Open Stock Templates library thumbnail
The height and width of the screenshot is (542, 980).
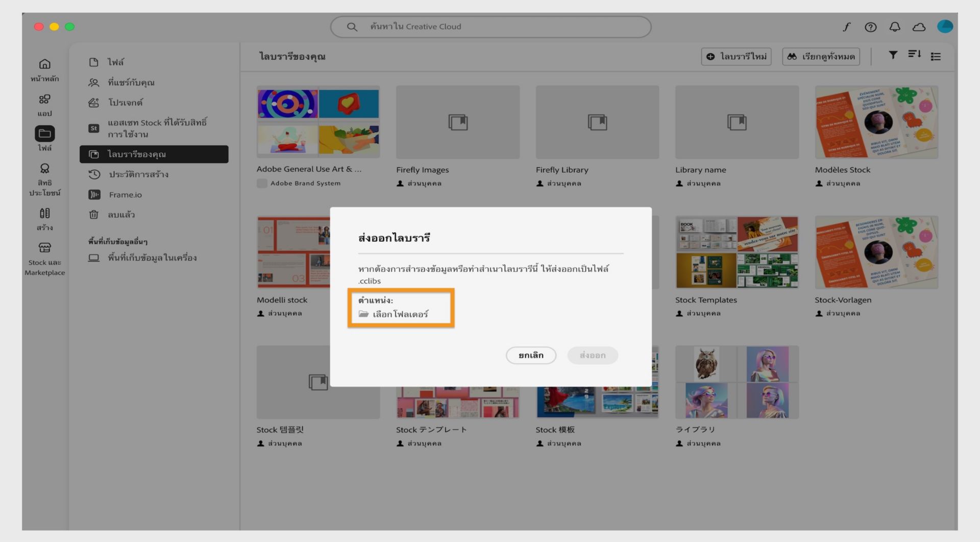[737, 252]
